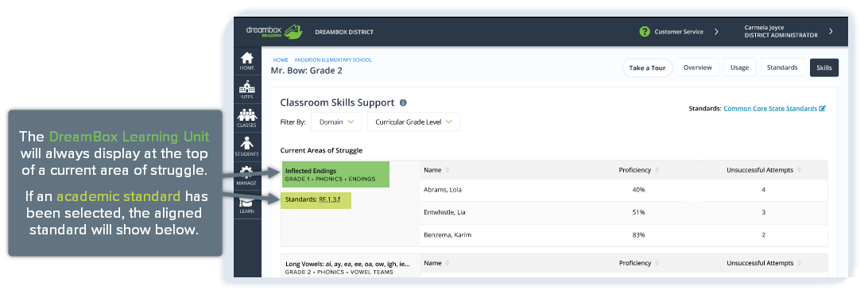This screenshot has width=868, height=290.
Task: Click the edit icon beside Common Core State Standards
Action: [823, 109]
